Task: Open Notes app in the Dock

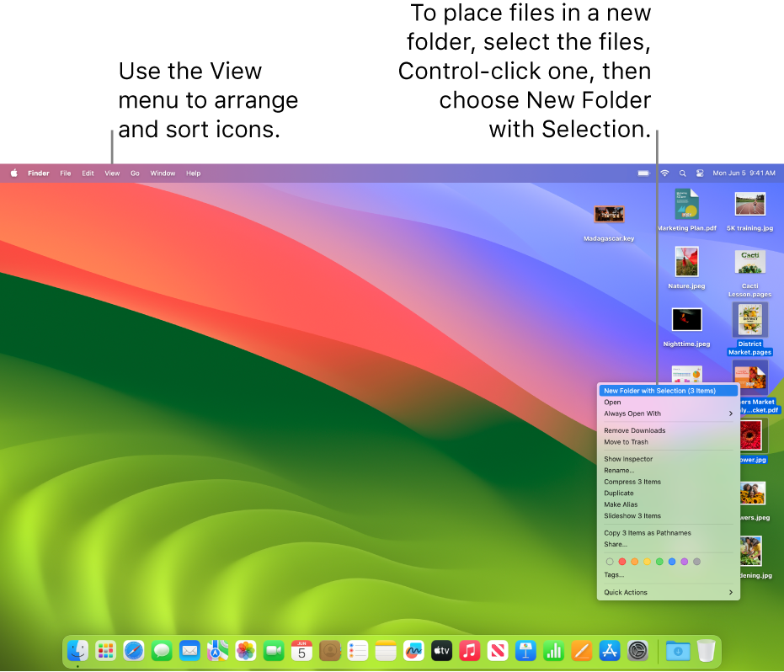Action: (x=386, y=651)
